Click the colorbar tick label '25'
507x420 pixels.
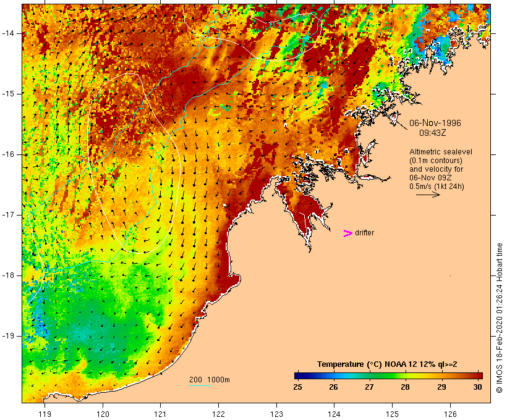click(x=298, y=387)
